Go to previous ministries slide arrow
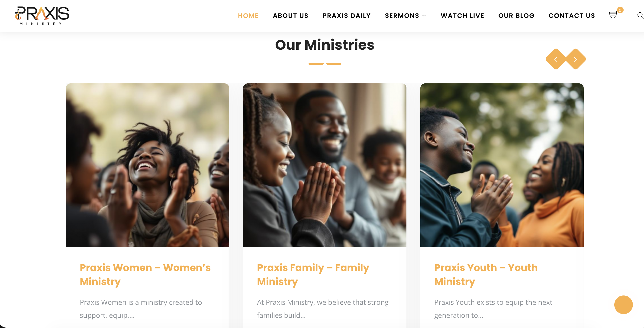 556,59
